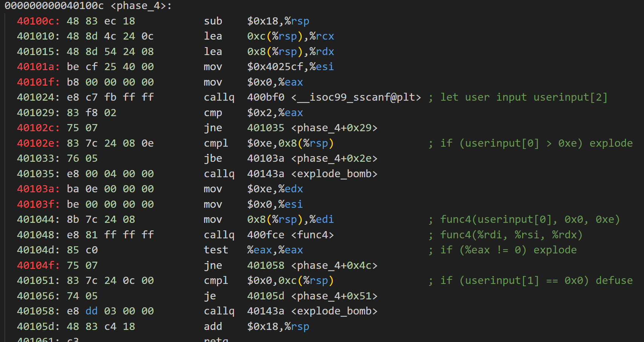The image size is (644, 342).
Task: Click the 'if (%eax != 0) explode' comment
Action: (508, 250)
